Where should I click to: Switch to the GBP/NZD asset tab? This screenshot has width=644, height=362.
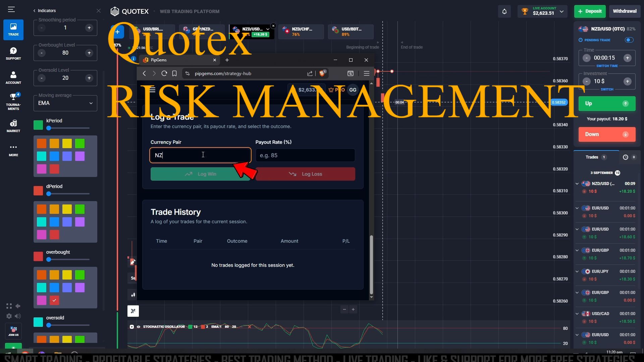(x=202, y=32)
